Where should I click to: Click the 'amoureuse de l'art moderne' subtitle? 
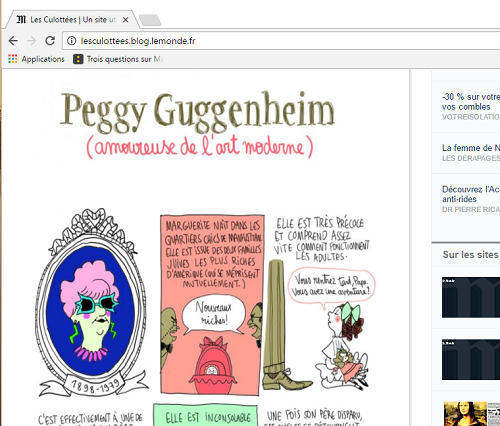click(200, 147)
